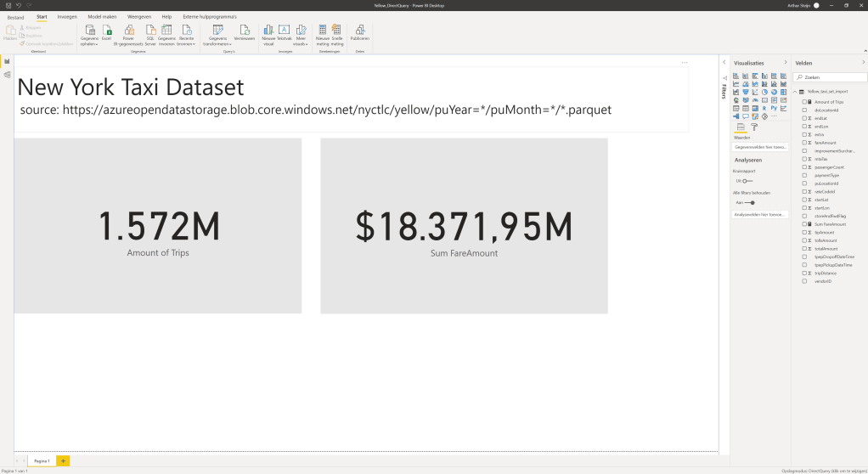
Task: Toggle the Kruisrapport switch
Action: (x=747, y=180)
